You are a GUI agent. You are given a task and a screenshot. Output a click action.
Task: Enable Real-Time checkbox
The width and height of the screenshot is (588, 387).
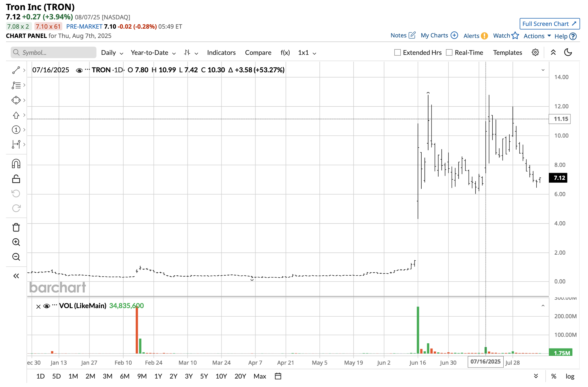pyautogui.click(x=449, y=52)
